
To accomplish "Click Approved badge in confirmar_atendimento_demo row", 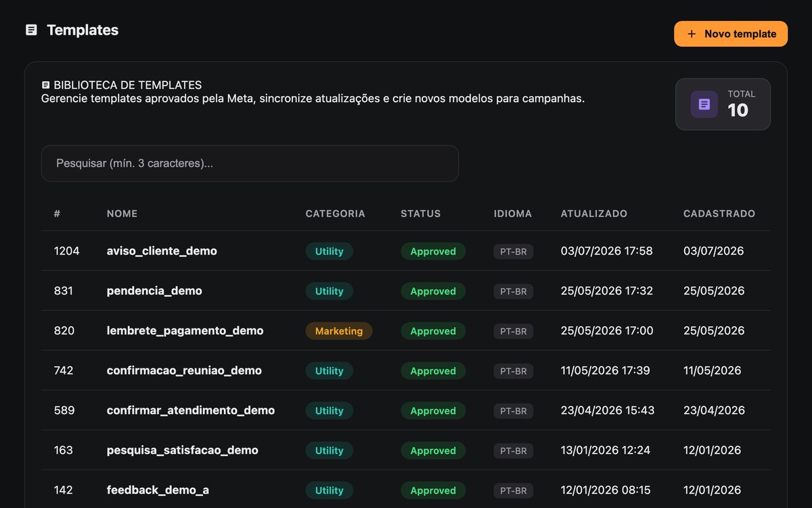I will pos(433,411).
